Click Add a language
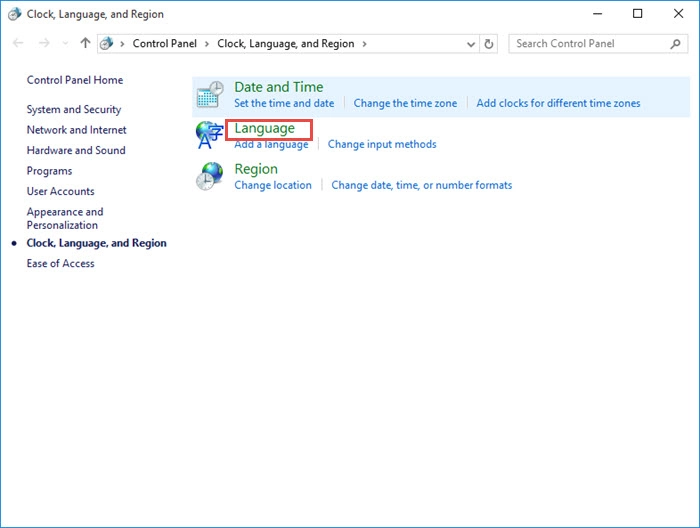This screenshot has width=700, height=528. coord(271,145)
